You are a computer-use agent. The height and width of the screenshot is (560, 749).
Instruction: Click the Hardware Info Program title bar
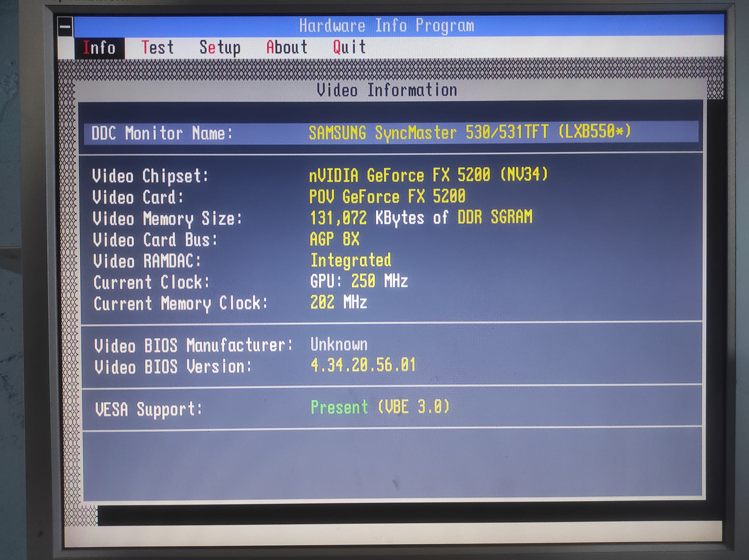386,25
